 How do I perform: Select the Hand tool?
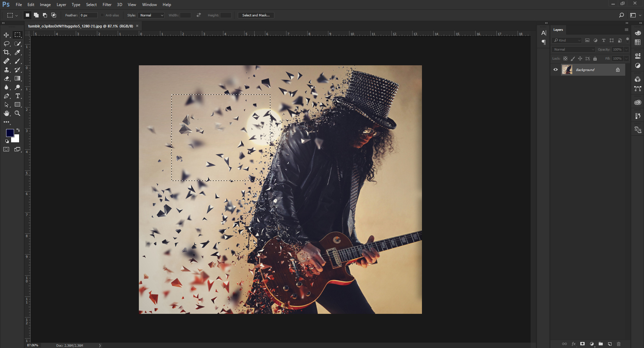pos(6,113)
